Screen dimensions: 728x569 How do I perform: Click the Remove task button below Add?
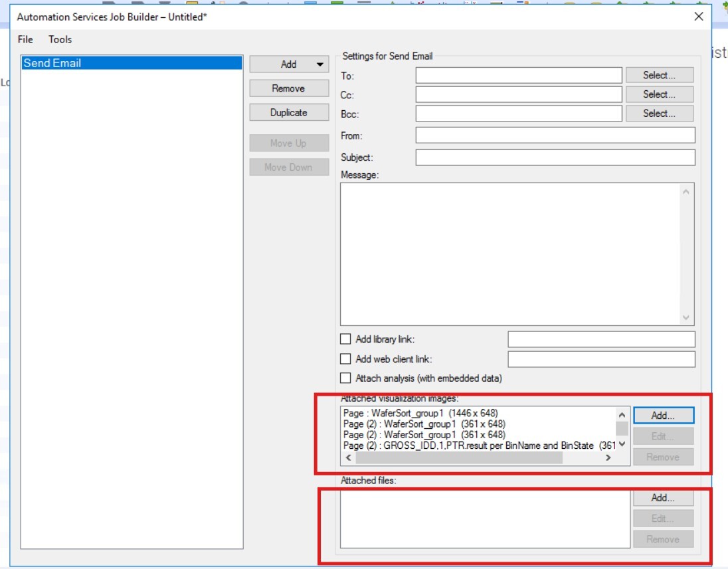click(289, 88)
